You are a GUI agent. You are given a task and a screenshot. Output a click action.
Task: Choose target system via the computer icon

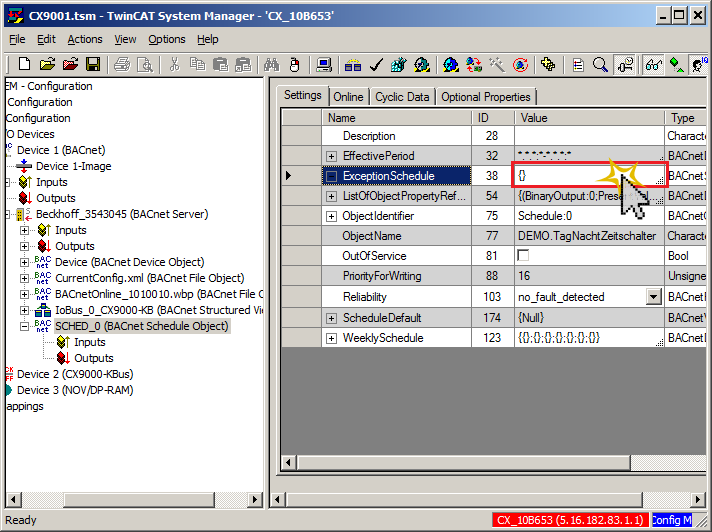tap(324, 65)
